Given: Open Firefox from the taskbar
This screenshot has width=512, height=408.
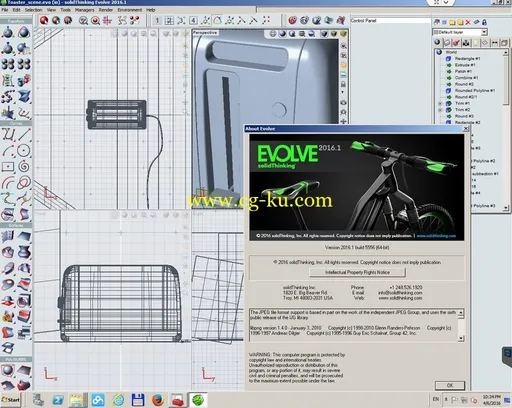Looking at the screenshot, I should pyautogui.click(x=158, y=400).
